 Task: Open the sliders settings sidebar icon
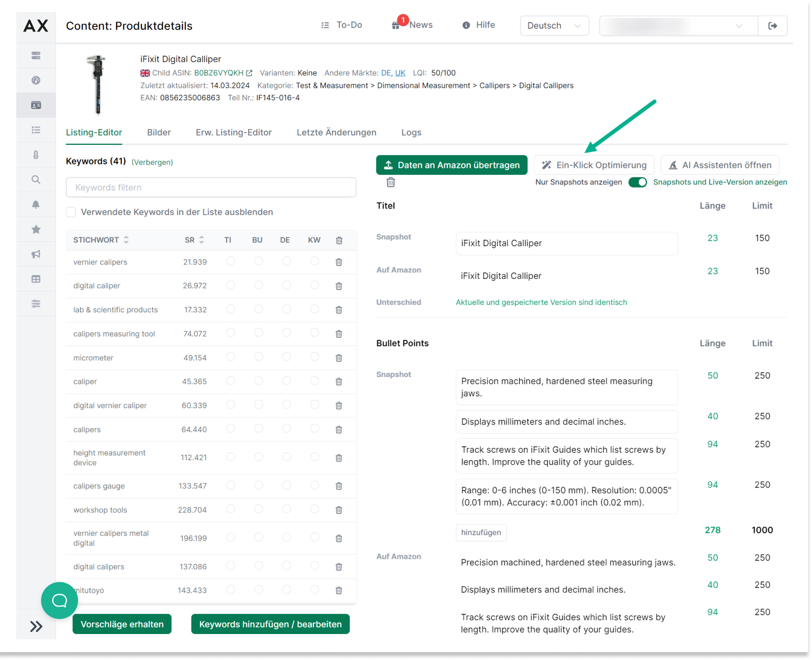(x=36, y=303)
